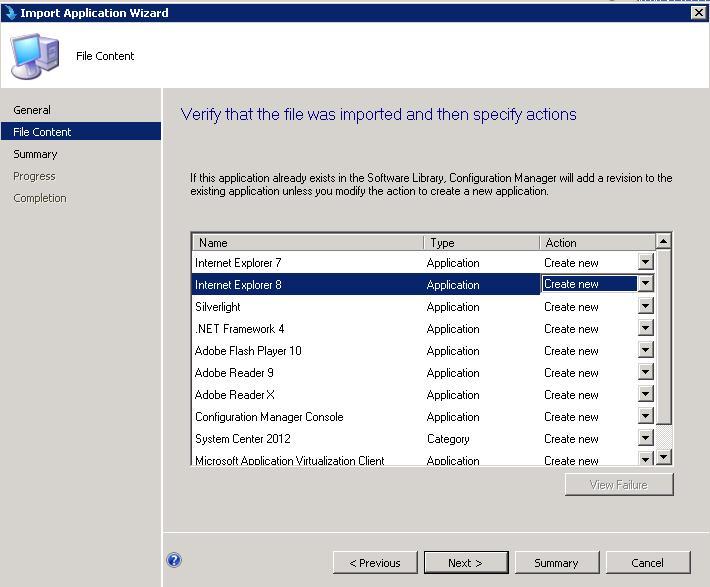Open Action dropdown for Silverlight

pos(646,306)
